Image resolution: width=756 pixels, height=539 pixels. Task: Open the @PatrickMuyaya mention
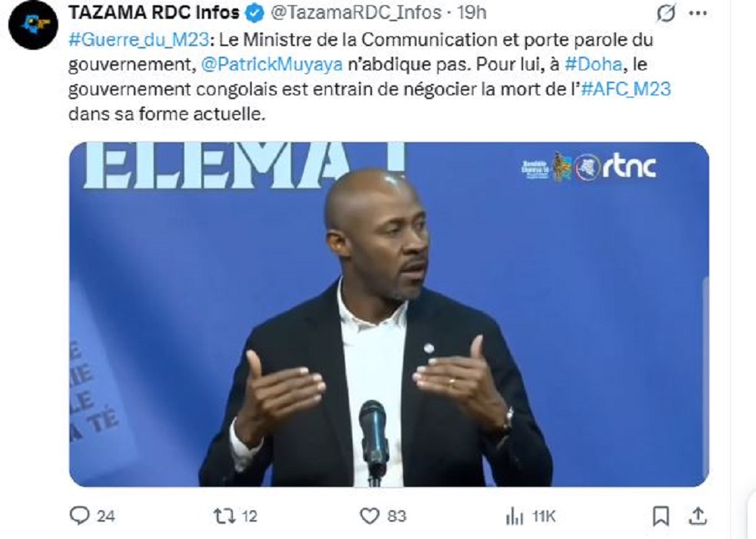point(272,64)
